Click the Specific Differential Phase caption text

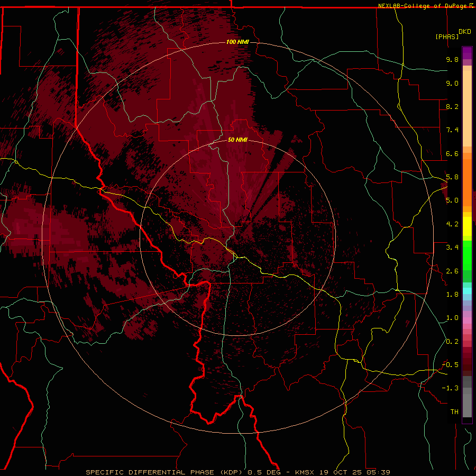237,472
